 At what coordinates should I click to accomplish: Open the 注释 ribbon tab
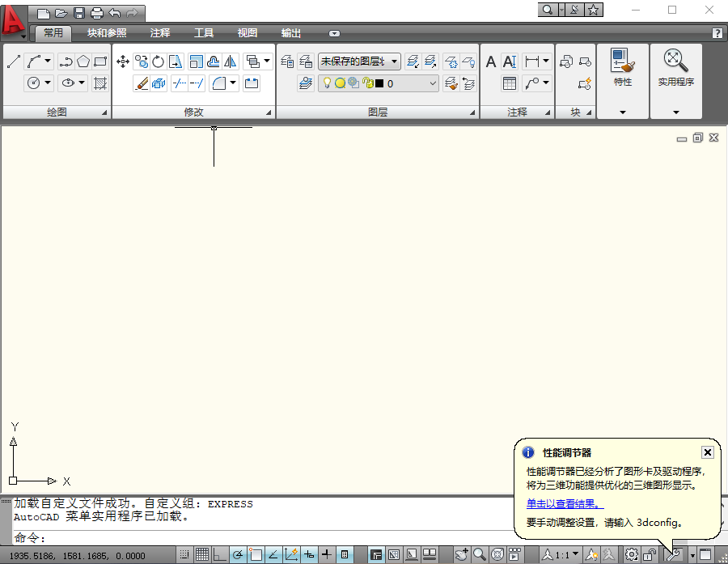(x=160, y=33)
